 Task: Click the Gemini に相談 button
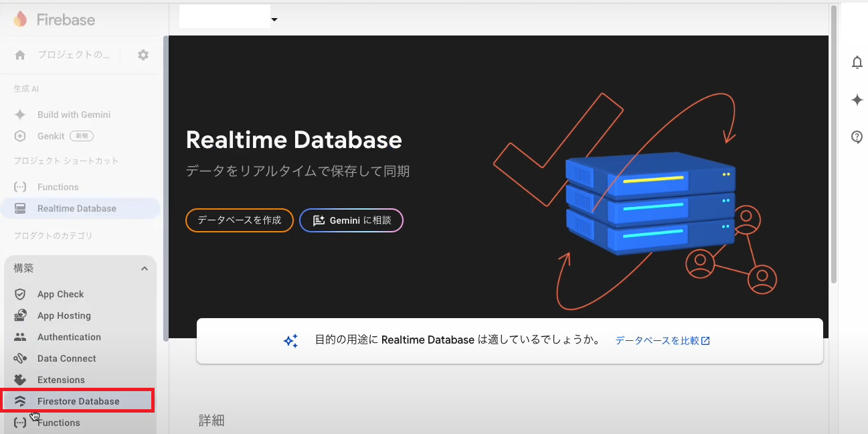(351, 220)
